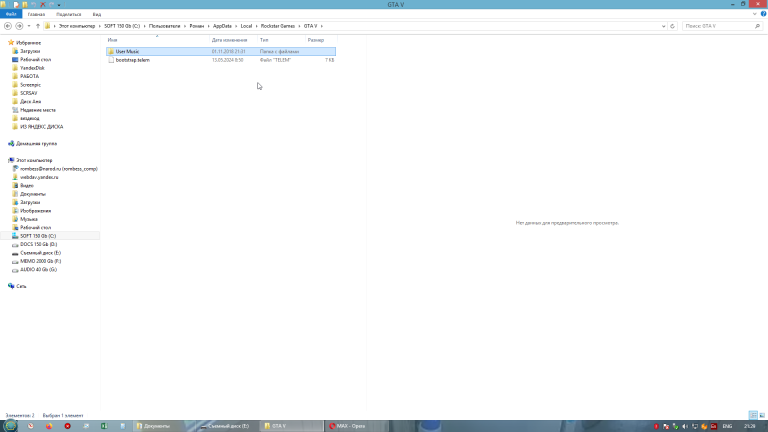
Task: Open the Поделиться ribbon tab
Action: click(x=69, y=14)
